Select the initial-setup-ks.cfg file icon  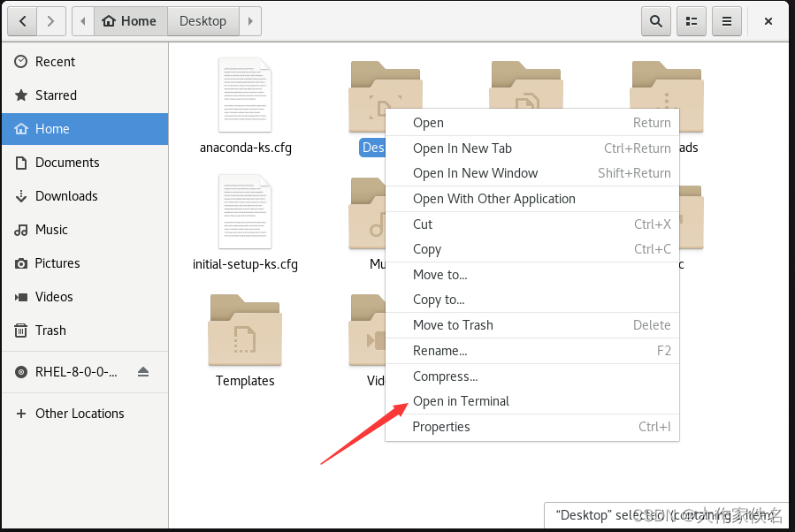tap(245, 211)
